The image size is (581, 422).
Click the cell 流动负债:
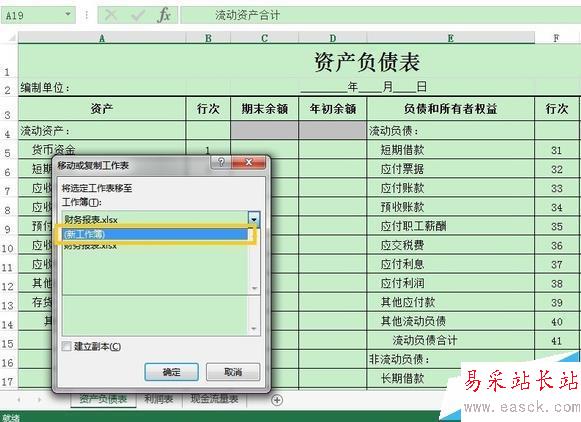[450, 131]
